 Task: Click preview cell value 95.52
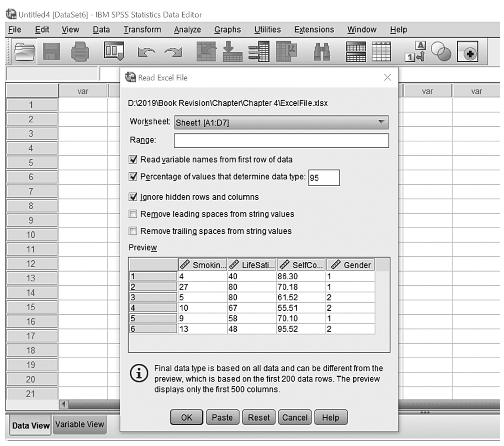coord(301,329)
